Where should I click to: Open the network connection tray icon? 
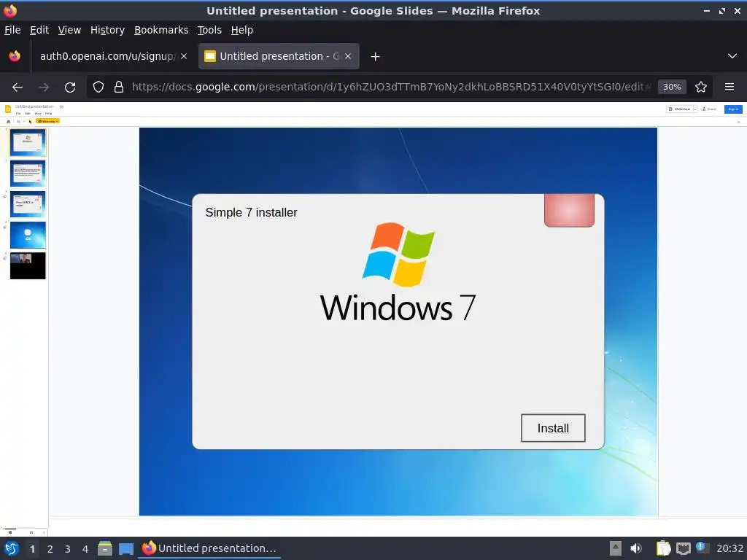click(683, 548)
